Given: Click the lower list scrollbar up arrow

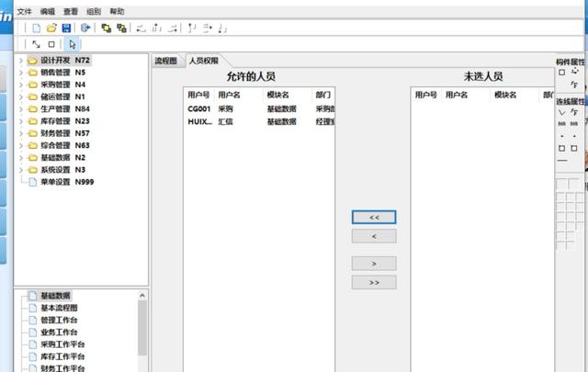Looking at the screenshot, I should [x=142, y=296].
